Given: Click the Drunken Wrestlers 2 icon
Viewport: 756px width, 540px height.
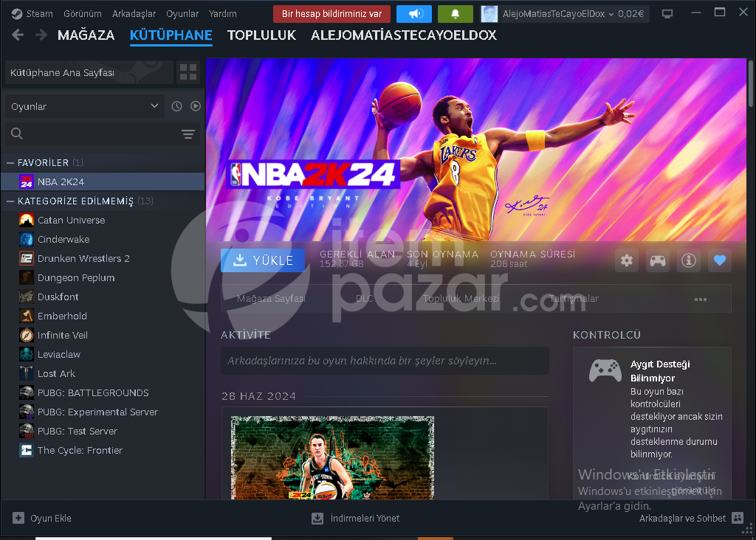Looking at the screenshot, I should pyautogui.click(x=27, y=259).
